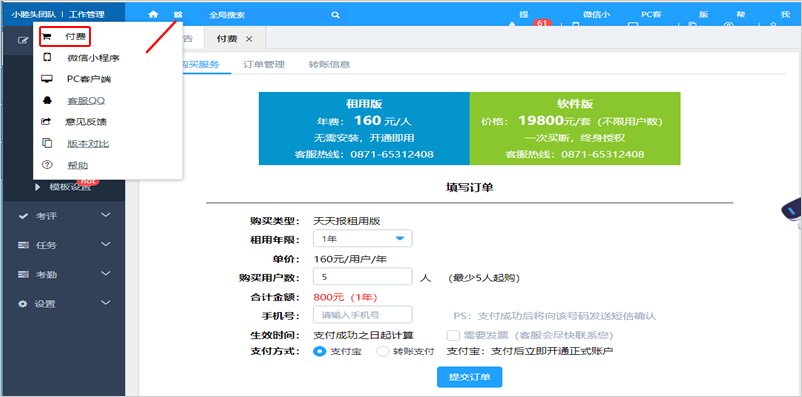Click the 填写订单 heading
The image size is (802, 397).
coord(470,187)
